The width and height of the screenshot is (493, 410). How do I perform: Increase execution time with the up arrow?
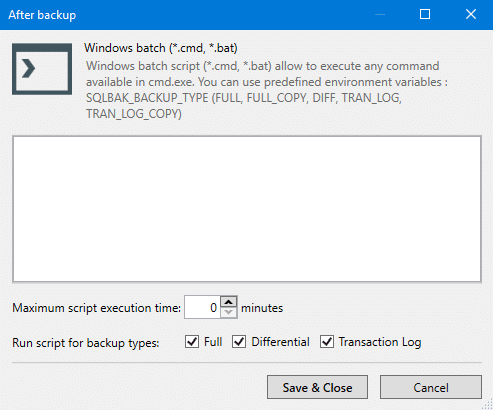click(229, 302)
